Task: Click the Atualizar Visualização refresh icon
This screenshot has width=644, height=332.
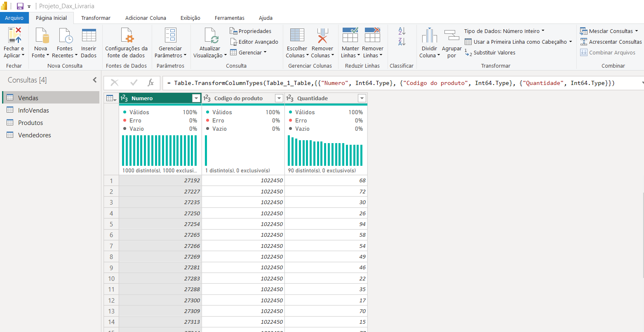Action: pos(211,35)
